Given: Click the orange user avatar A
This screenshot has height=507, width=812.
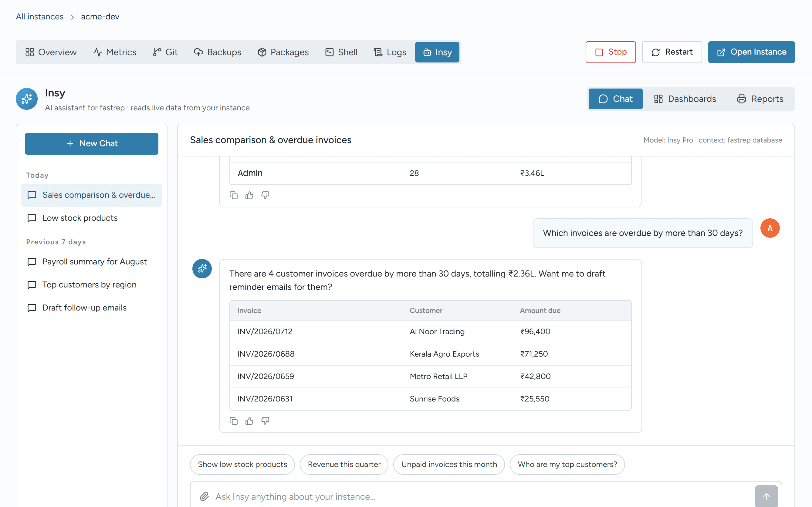Looking at the screenshot, I should pos(770,228).
